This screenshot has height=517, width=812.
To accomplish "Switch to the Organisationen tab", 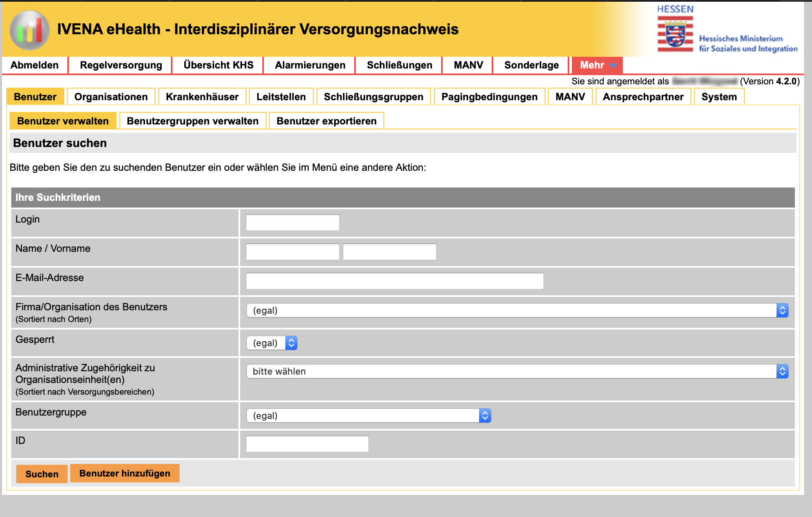I will click(x=111, y=97).
